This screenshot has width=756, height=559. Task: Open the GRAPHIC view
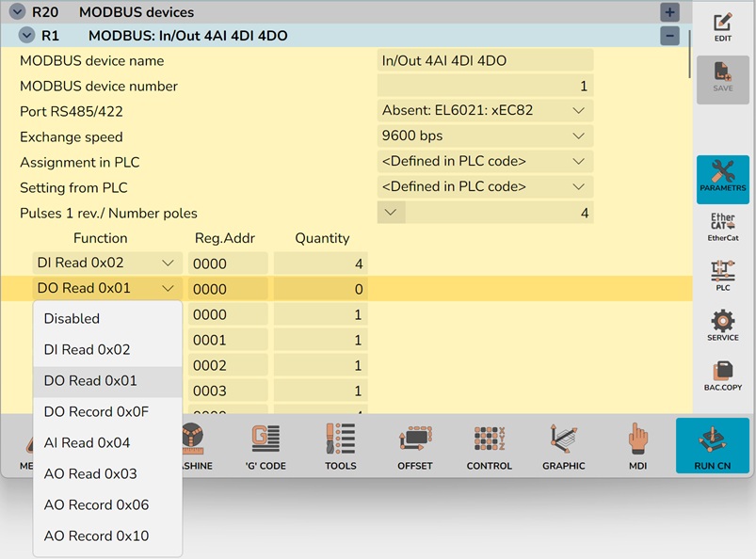pos(563,446)
